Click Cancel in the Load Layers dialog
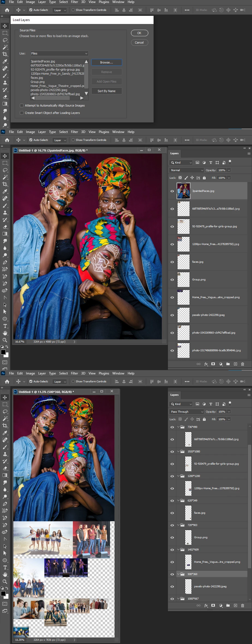The width and height of the screenshot is (252, 644). (139, 43)
